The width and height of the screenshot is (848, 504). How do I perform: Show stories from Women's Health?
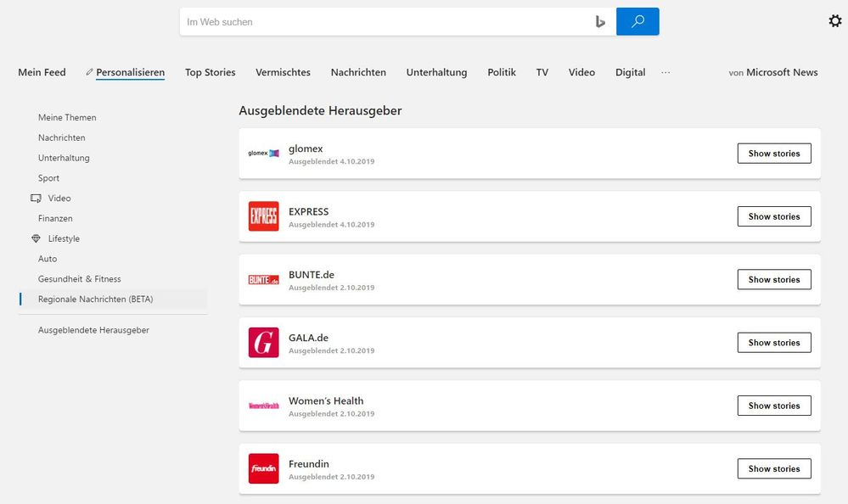tap(774, 406)
